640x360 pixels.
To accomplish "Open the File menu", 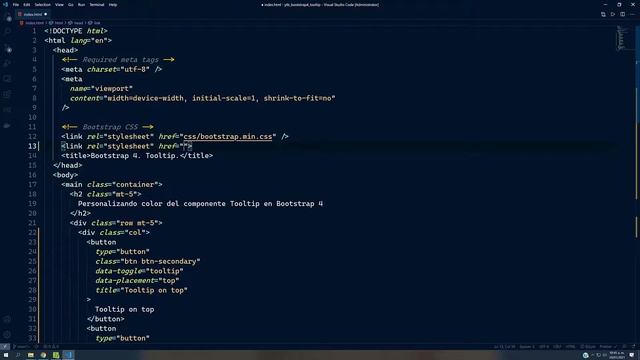I will coord(16,5).
